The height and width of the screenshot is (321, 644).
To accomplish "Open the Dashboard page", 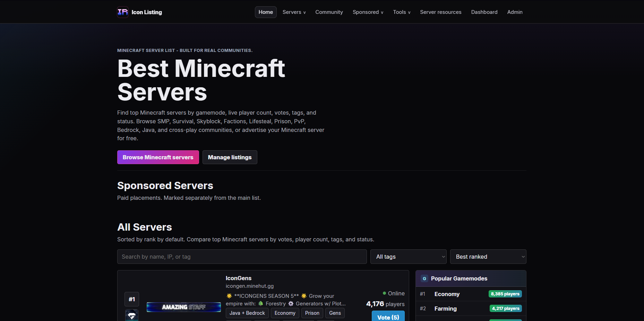I will tap(484, 12).
